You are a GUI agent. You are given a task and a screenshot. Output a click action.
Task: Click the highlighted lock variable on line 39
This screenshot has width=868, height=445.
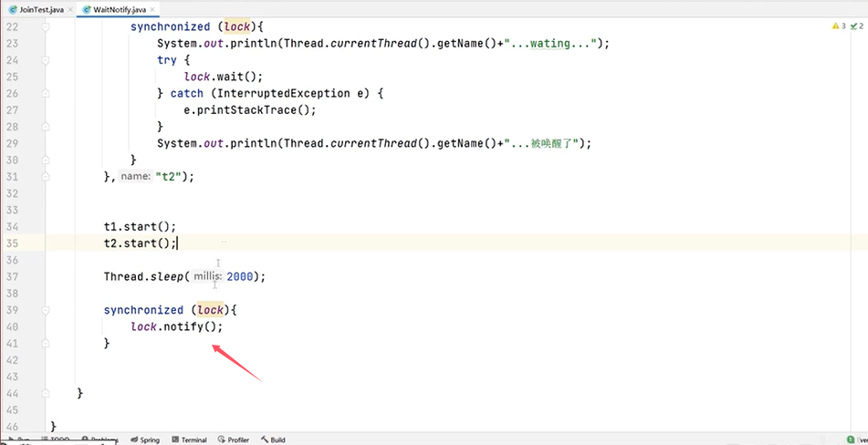[x=210, y=310]
